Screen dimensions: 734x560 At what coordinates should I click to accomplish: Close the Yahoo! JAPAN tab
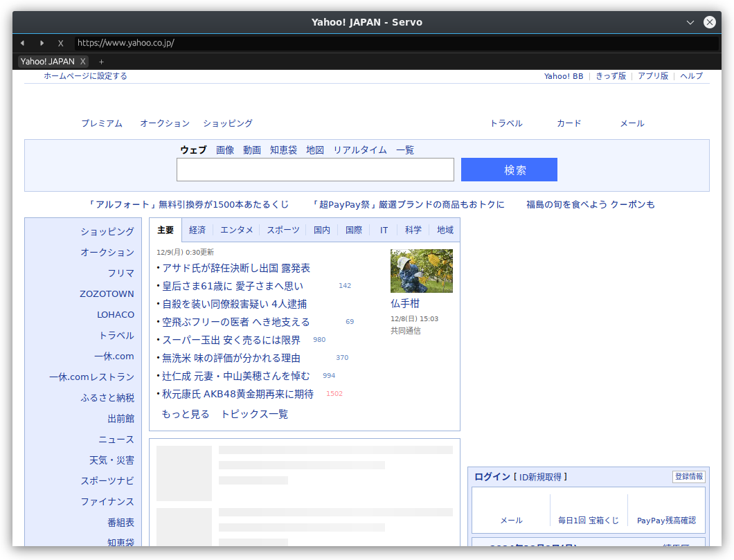point(83,62)
